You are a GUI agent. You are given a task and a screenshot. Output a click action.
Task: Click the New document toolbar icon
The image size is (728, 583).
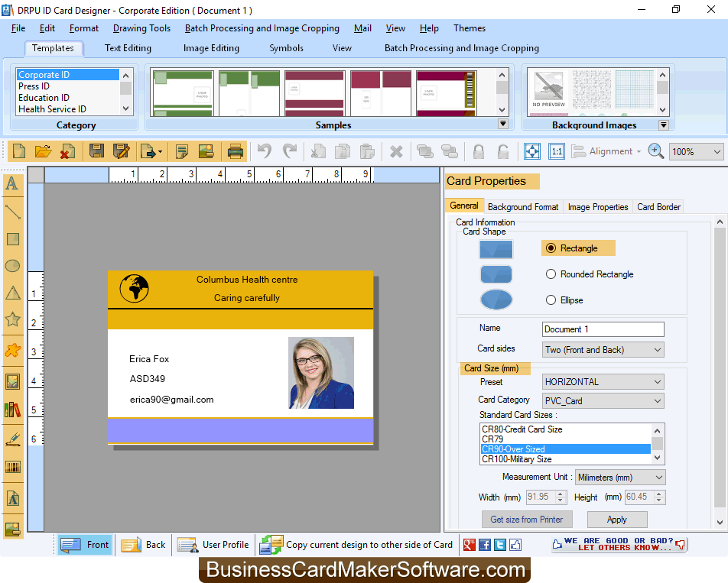pos(19,151)
